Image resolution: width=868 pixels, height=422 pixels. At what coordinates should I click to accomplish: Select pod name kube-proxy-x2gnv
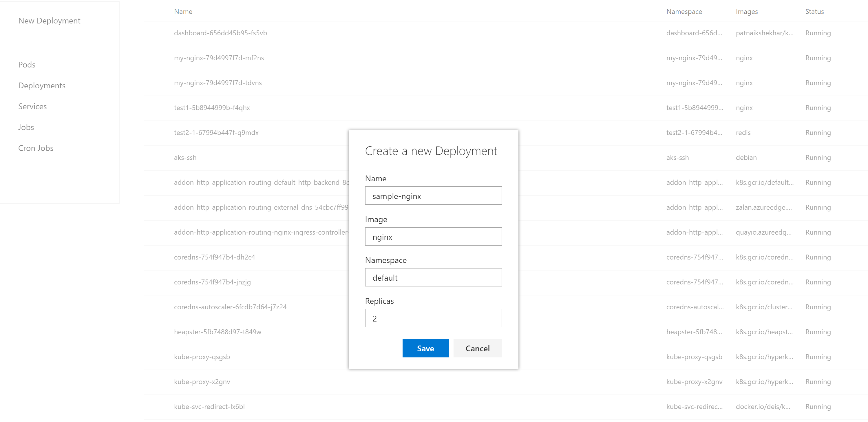pos(202,382)
